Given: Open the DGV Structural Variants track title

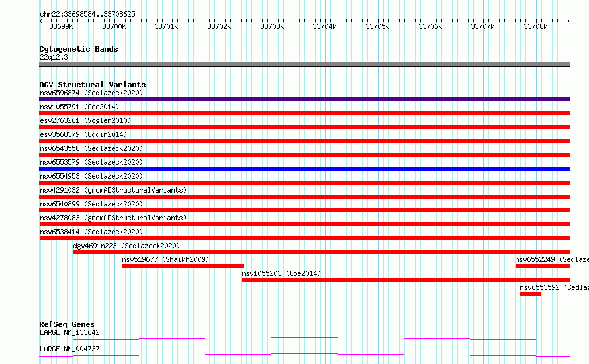Looking at the screenshot, I should (93, 85).
